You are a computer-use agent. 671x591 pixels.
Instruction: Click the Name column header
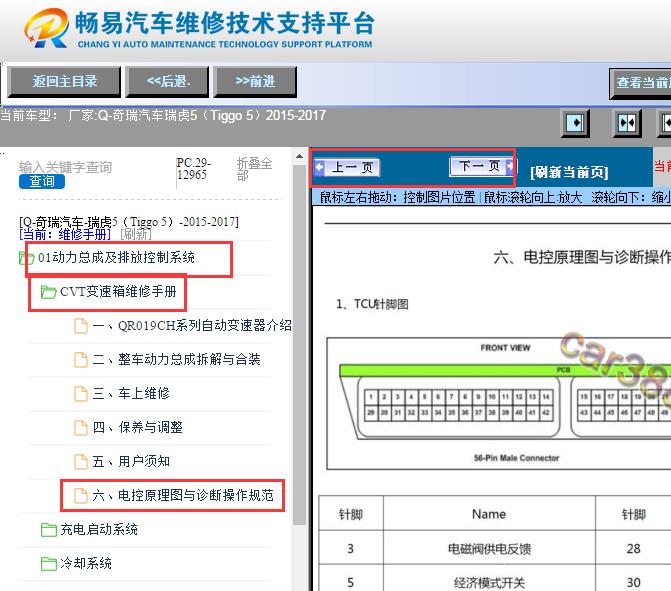[489, 514]
